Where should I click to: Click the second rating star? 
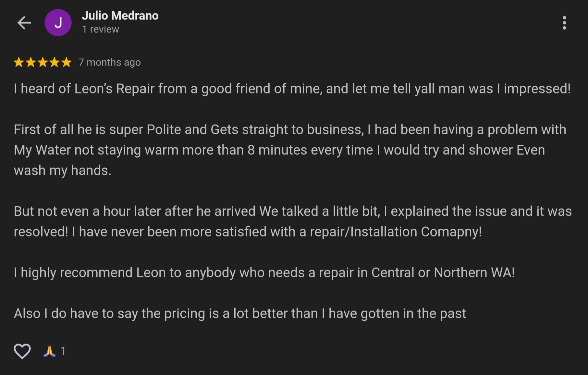(x=31, y=62)
